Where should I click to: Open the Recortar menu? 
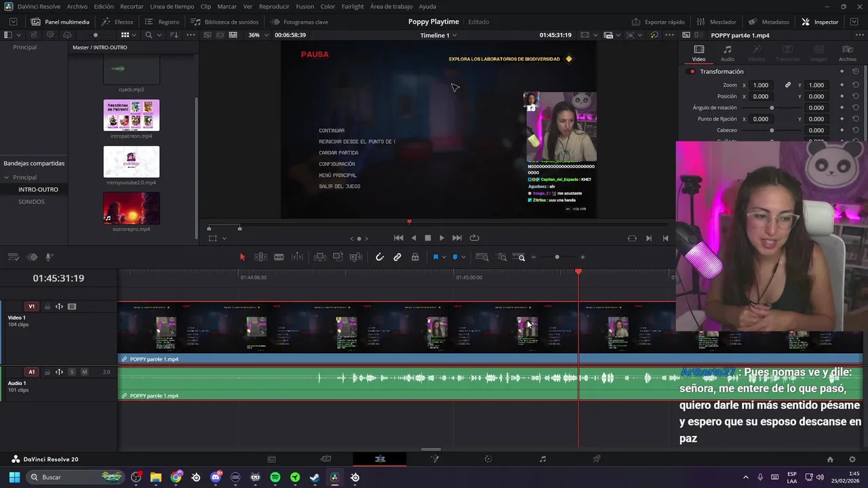[132, 6]
